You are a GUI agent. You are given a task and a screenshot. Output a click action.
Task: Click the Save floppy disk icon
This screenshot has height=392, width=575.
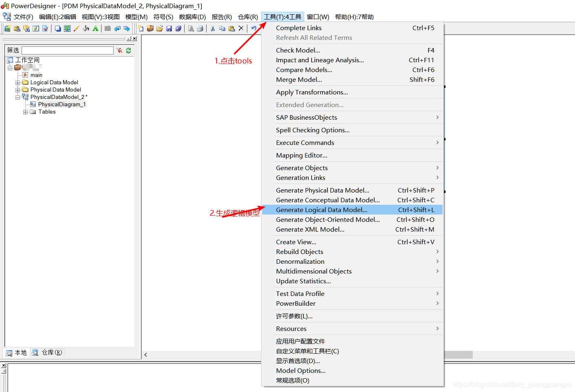pyautogui.click(x=169, y=28)
